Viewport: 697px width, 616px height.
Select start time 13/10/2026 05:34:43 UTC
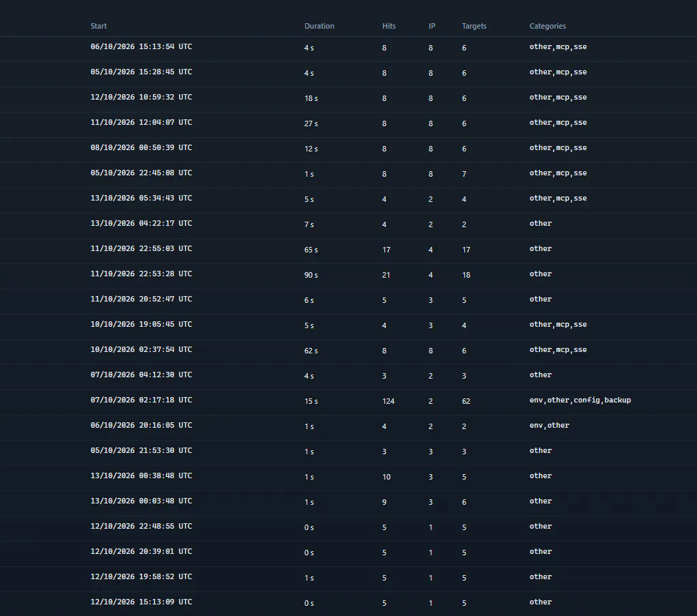click(141, 198)
